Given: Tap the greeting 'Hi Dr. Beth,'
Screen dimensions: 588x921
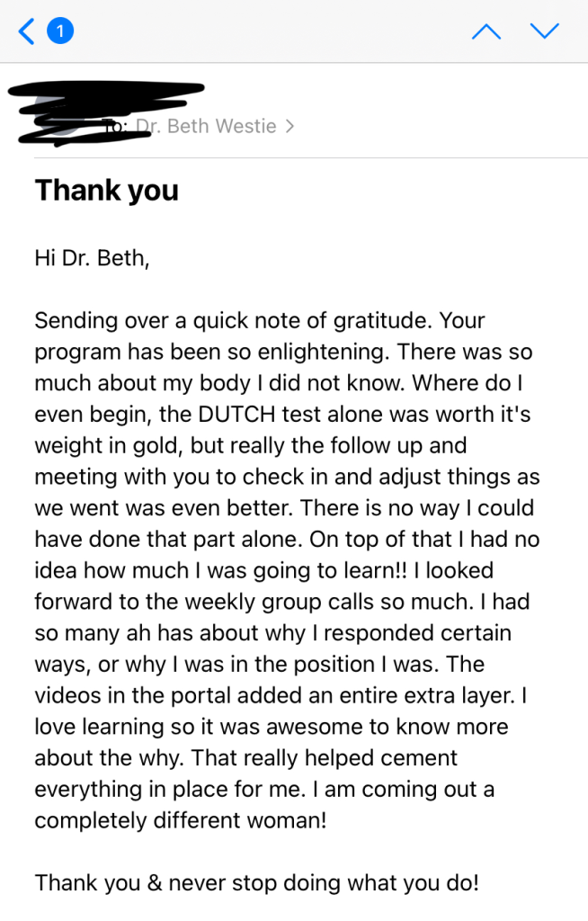Looking at the screenshot, I should click(x=93, y=258).
